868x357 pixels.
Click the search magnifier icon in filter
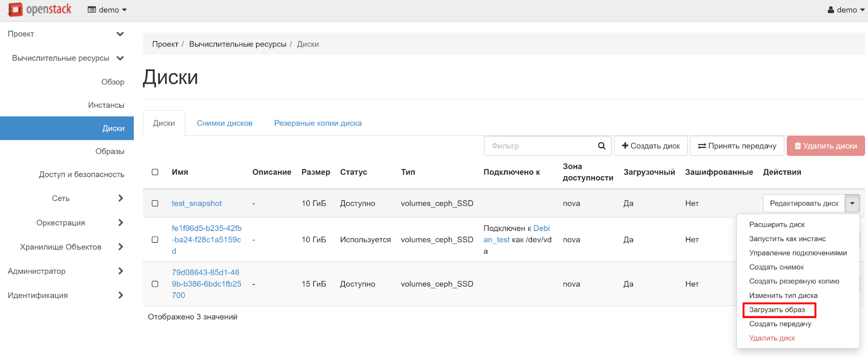coord(601,146)
